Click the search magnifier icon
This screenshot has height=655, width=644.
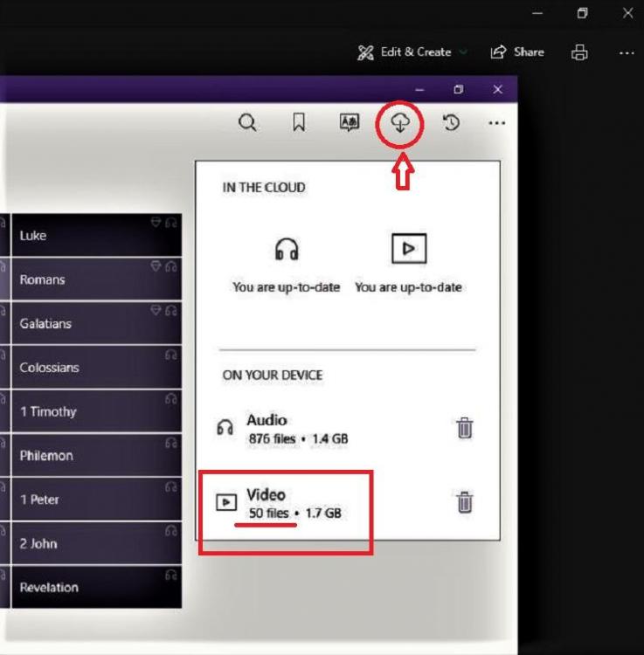pyautogui.click(x=247, y=123)
